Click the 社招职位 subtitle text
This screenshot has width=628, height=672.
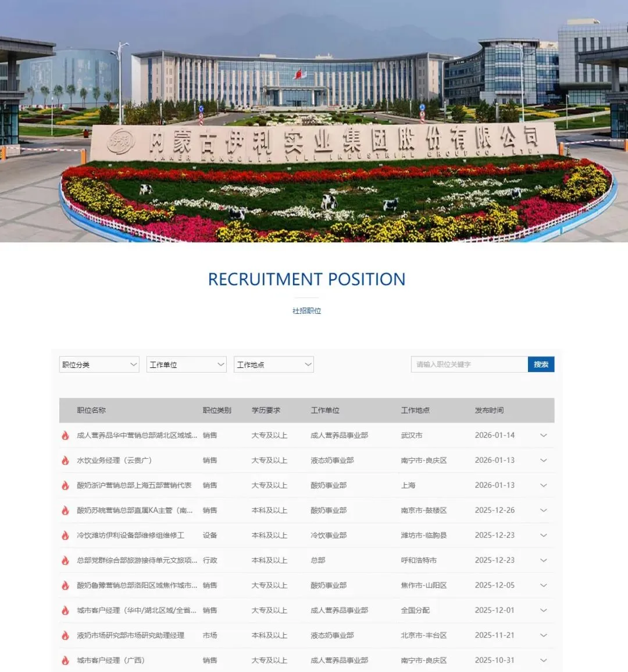tap(306, 311)
